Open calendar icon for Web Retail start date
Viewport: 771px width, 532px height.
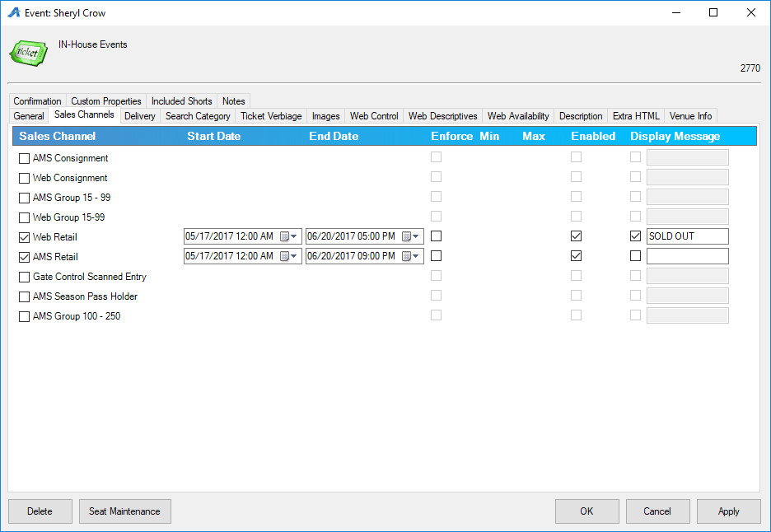click(x=284, y=236)
